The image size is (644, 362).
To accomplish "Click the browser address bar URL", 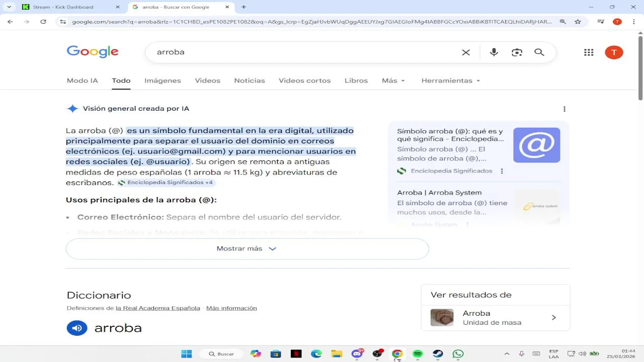I will (x=312, y=22).
